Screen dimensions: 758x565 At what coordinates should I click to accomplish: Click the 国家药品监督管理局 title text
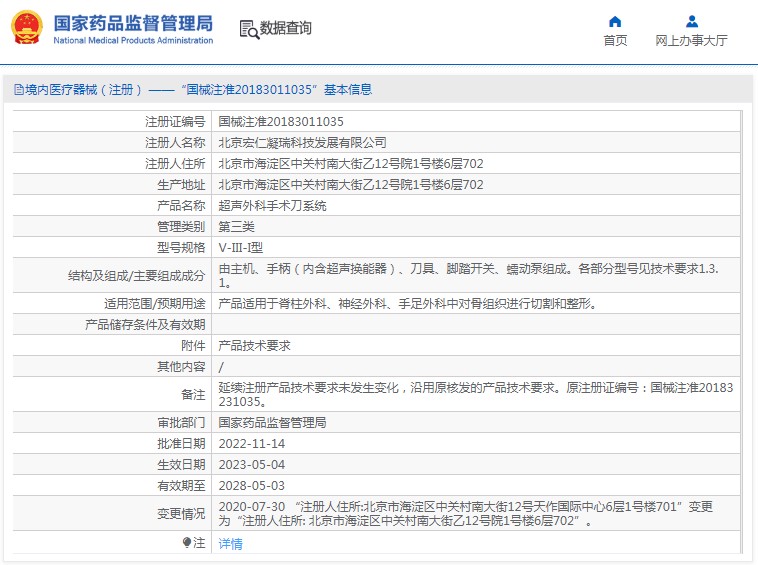tap(132, 22)
